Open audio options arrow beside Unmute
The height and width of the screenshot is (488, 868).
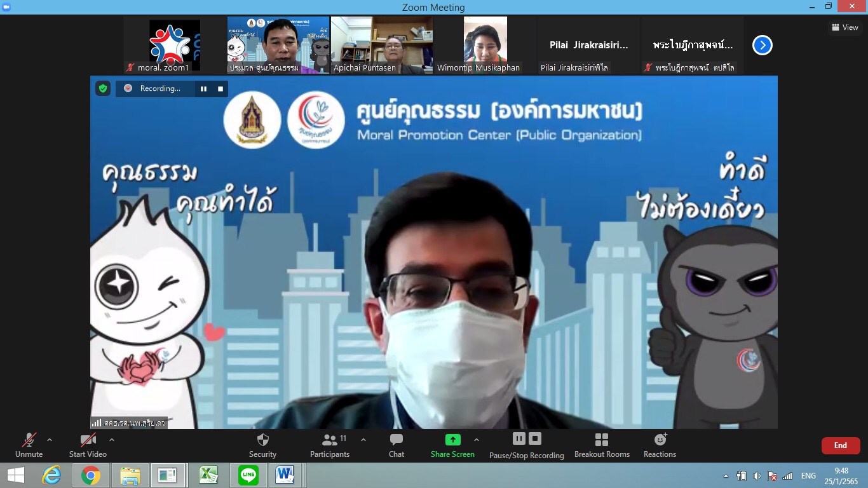50,440
